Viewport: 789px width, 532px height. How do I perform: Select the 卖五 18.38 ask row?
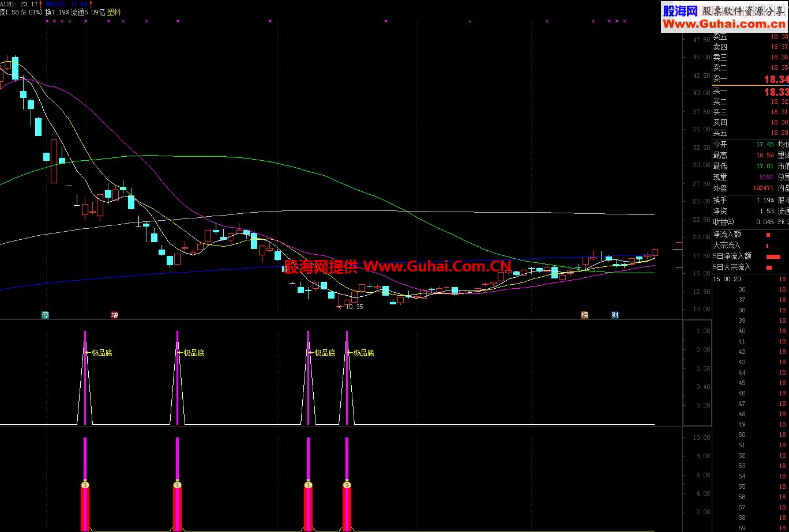pos(750,36)
